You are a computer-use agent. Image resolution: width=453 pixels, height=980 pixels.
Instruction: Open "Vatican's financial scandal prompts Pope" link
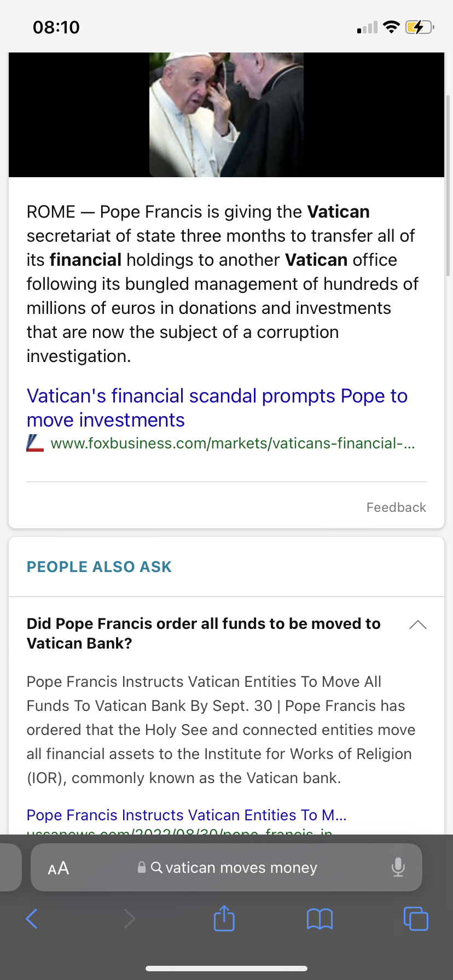click(217, 407)
